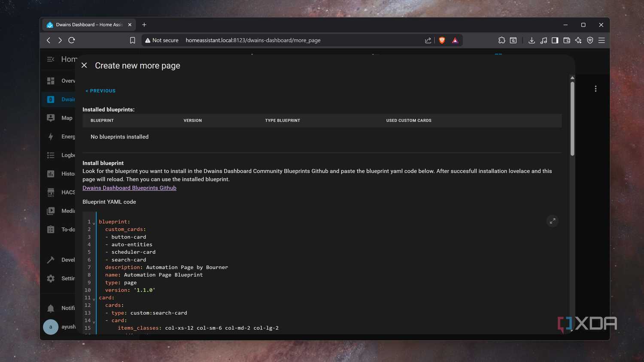The width and height of the screenshot is (644, 362).
Task: Click the dialog's vertical scrollbar thumb
Action: (x=572, y=118)
